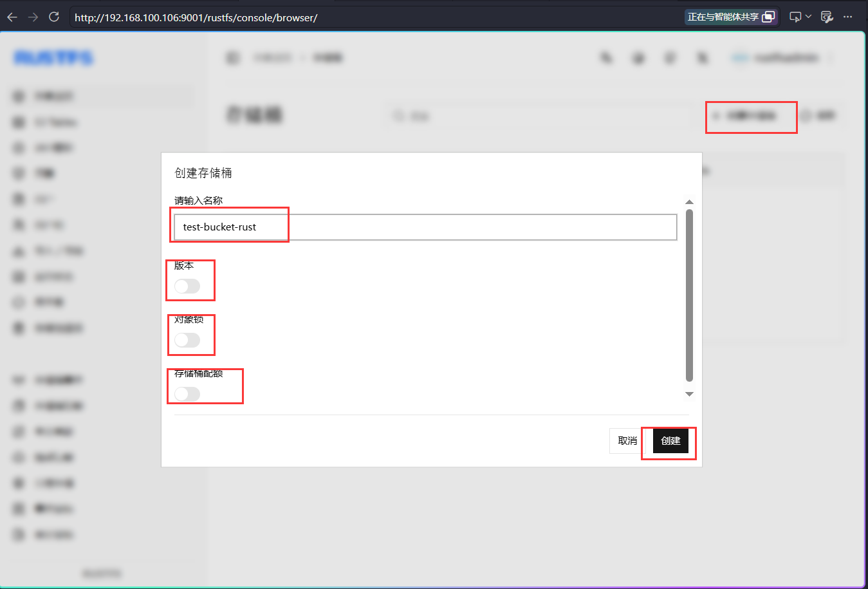Click the bucket name field containing test-bucket-rust
The image size is (868, 589).
425,227
